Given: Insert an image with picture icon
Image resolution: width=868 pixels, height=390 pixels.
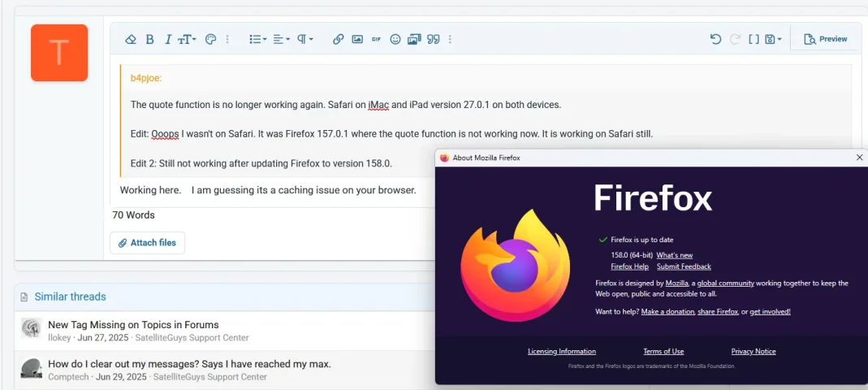Looking at the screenshot, I should [357, 39].
